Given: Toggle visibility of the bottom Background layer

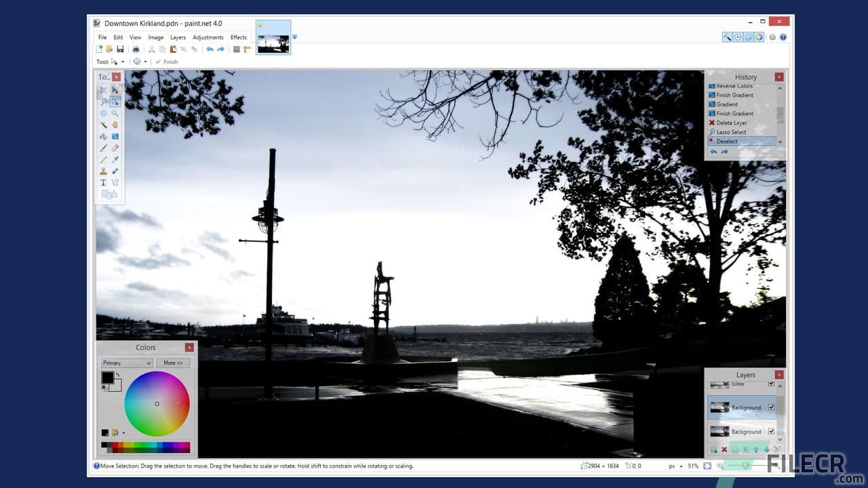Looking at the screenshot, I should pyautogui.click(x=771, y=431).
